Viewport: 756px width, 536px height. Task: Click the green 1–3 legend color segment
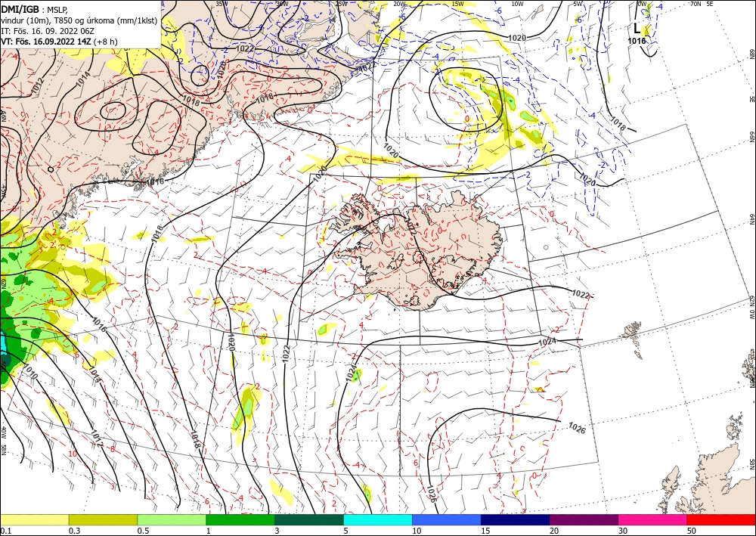240,519
